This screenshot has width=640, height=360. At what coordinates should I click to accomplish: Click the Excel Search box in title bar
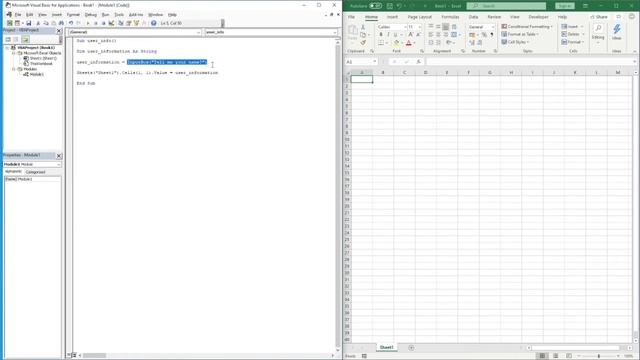(506, 6)
